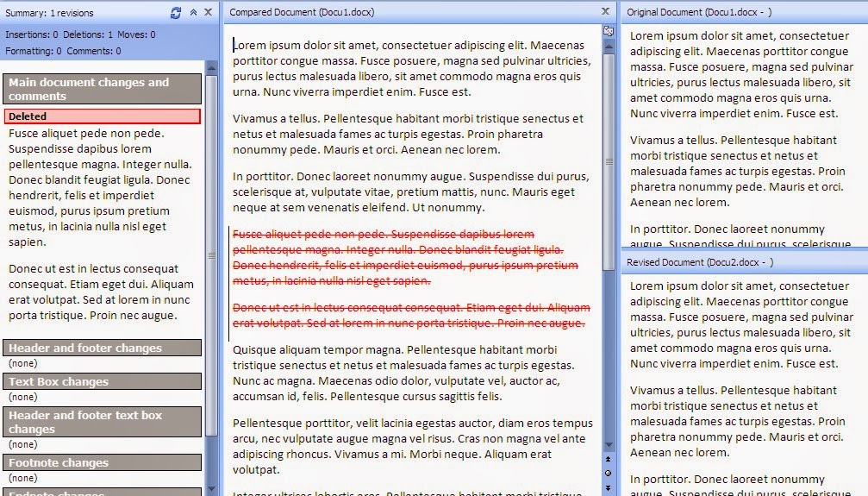Viewport: 868px width, 496px height.
Task: Click 'Lorem ipsum' paragraph in Original Document pane
Action: pos(741,75)
